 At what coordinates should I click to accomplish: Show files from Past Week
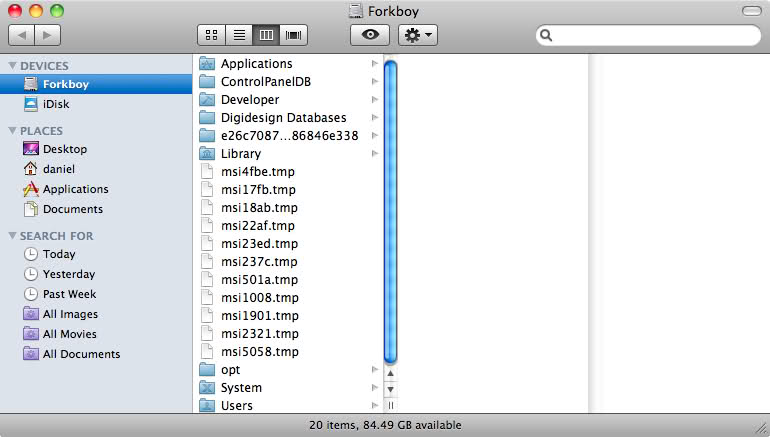(x=96, y=294)
